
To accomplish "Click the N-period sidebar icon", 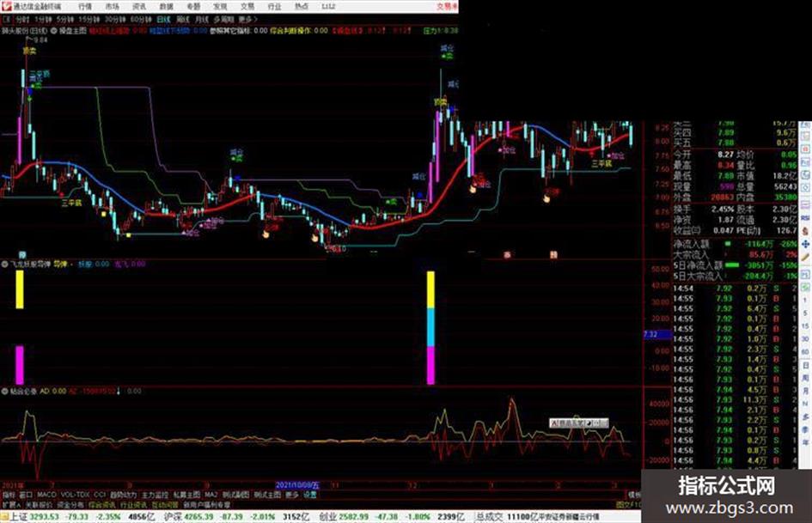I will coord(805,404).
